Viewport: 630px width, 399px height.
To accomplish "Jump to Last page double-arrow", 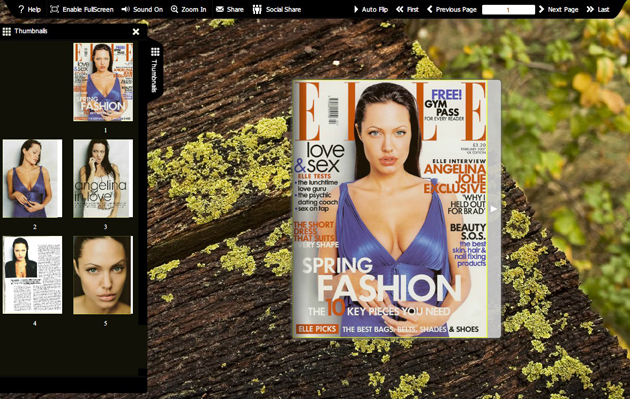I will pos(590,9).
